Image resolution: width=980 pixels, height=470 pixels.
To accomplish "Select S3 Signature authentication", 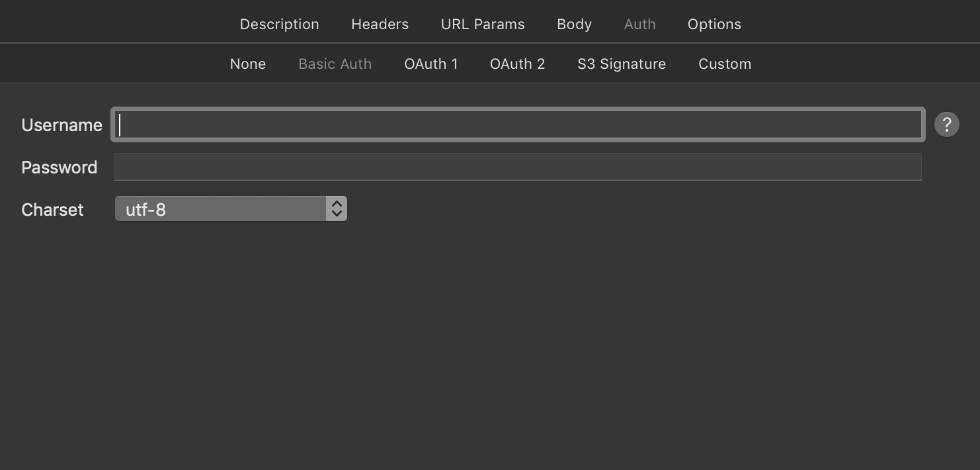I will click(621, 63).
